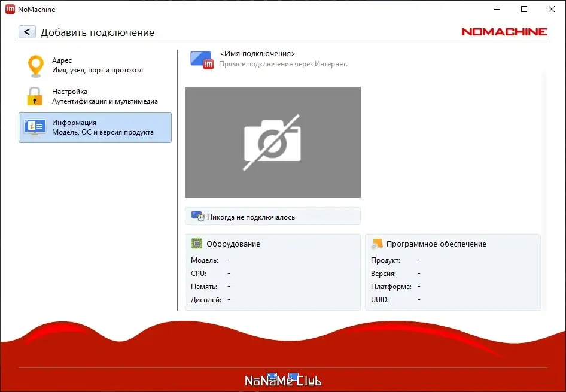
Task: Click the NoMachine logo in the title bar
Action: click(x=9, y=9)
